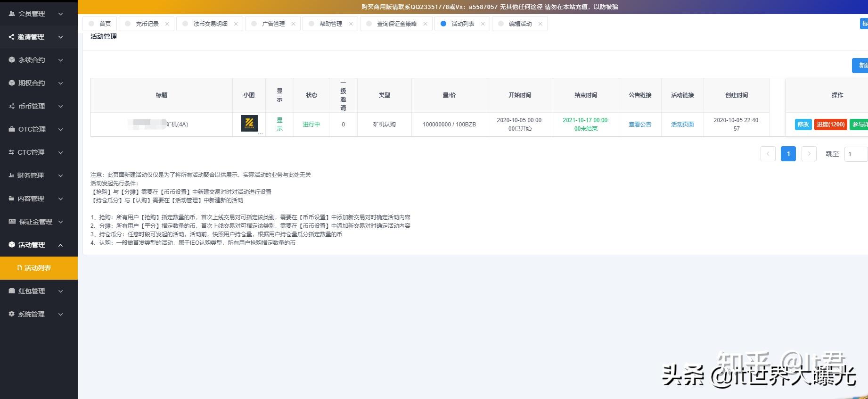Click the 活动列表 document icon
This screenshot has height=399, width=868.
tap(20, 268)
